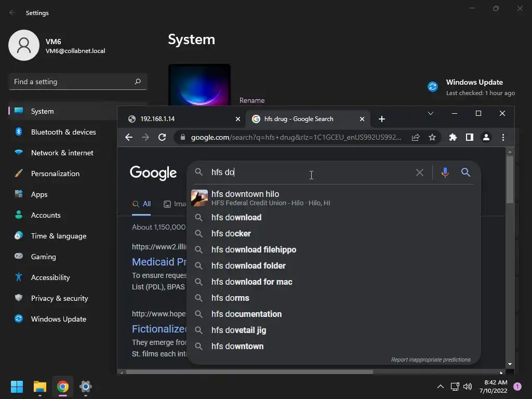This screenshot has width=532, height=399.
Task: Submit search with blue magnifier icon
Action: tap(465, 172)
